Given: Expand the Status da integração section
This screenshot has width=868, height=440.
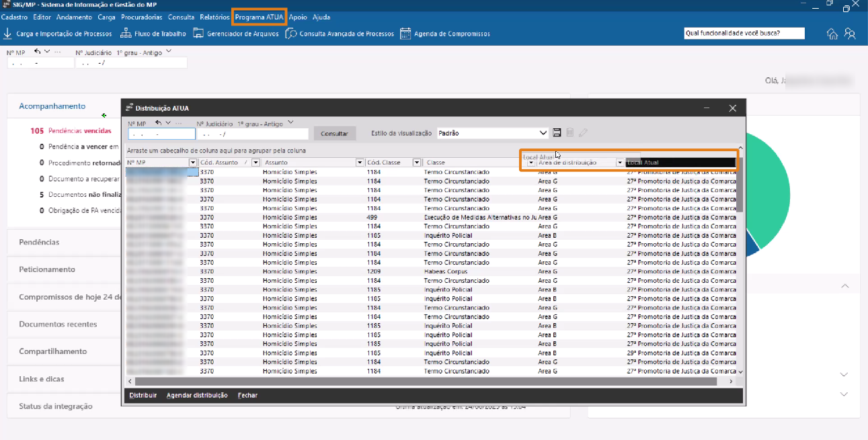Looking at the screenshot, I should [x=56, y=407].
